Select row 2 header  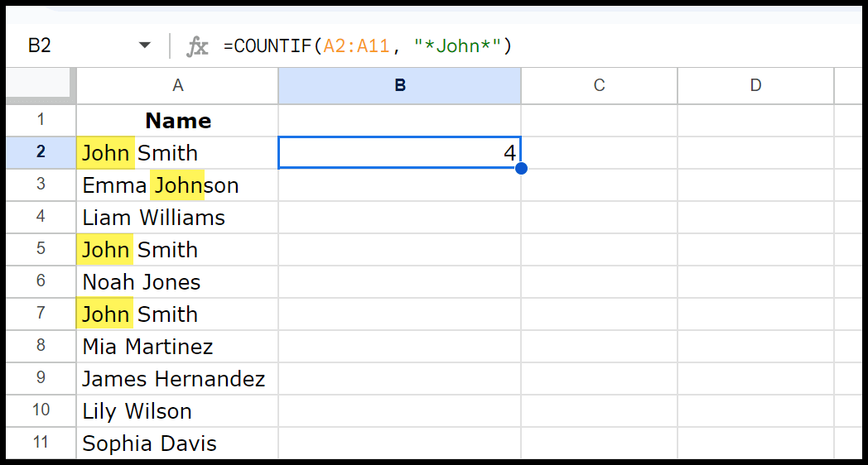coord(41,152)
